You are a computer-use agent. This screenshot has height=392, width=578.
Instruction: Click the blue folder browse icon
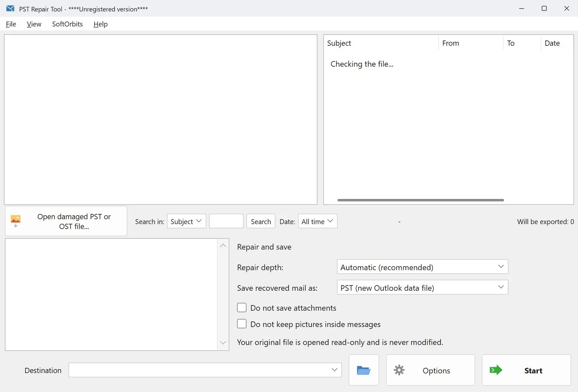363,370
